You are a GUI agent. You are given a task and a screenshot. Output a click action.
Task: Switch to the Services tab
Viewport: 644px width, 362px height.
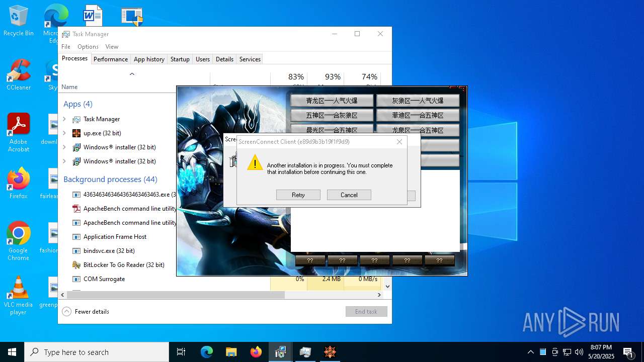pos(250,59)
